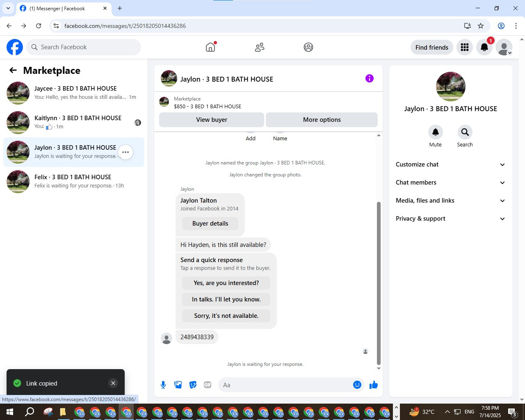525x420 pixels.
Task: Open Jaycee 3 BED 1 BATH HOUSE chat
Action: click(x=74, y=93)
